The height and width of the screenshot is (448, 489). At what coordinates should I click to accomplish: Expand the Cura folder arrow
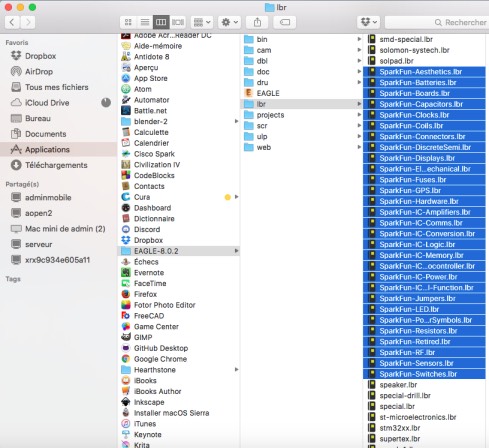pyautogui.click(x=236, y=197)
